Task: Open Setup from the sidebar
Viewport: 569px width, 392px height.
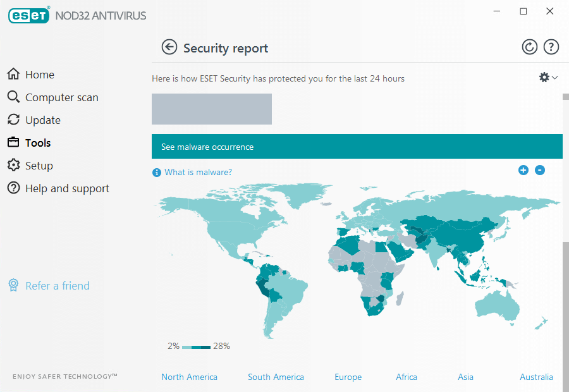Action: click(39, 166)
